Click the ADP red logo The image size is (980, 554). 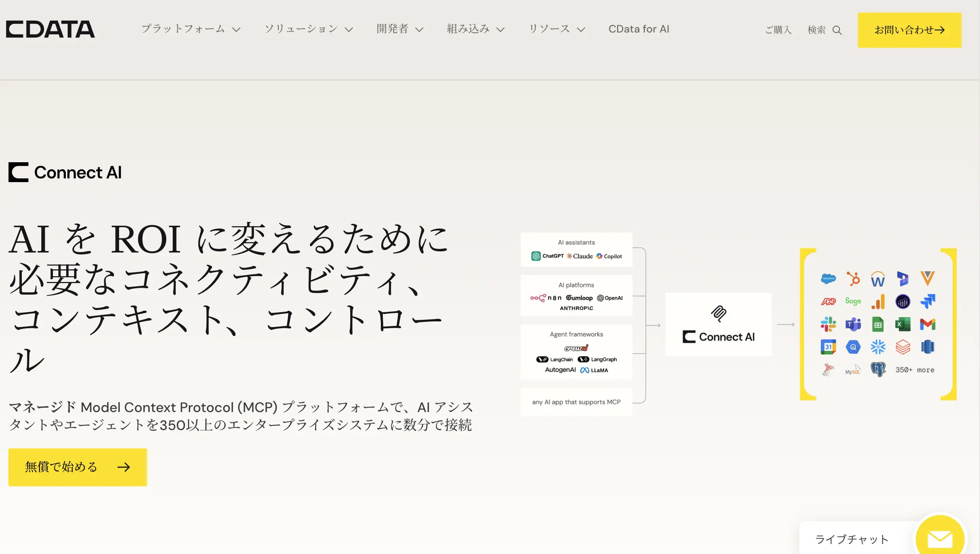[x=828, y=301]
